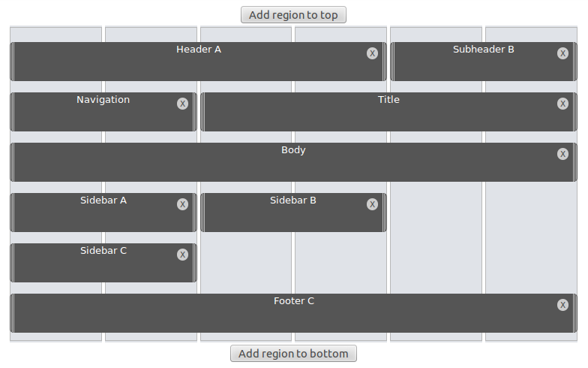Remove the Subheader B region

(x=562, y=53)
